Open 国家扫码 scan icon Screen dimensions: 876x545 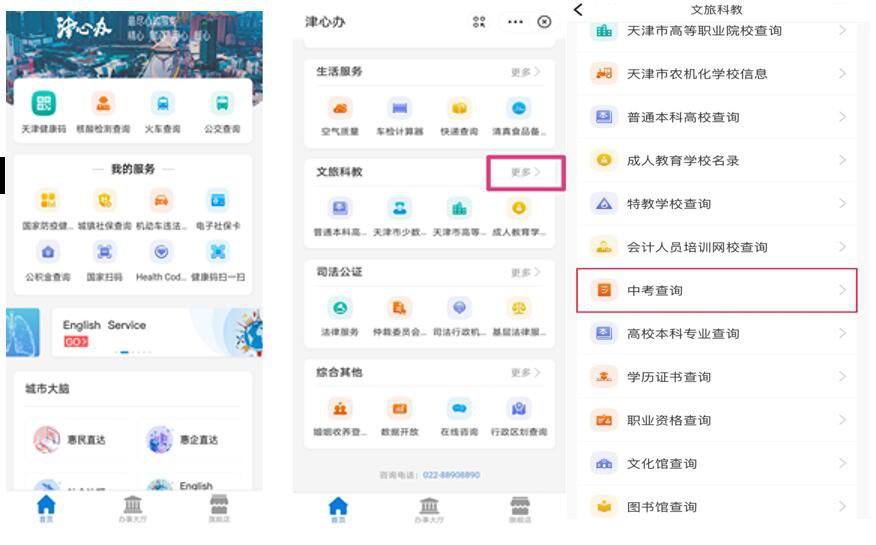click(x=104, y=252)
